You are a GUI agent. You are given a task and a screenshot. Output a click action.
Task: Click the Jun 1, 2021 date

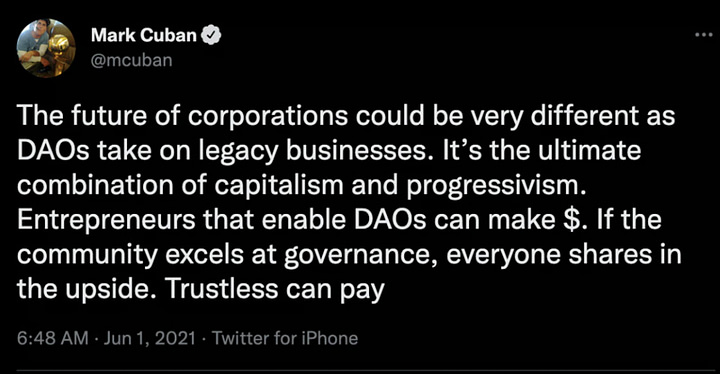(150, 338)
